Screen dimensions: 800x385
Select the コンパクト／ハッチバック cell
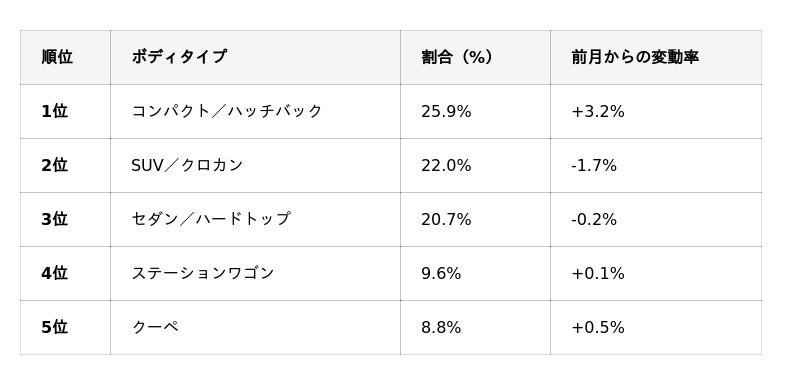pyautogui.click(x=255, y=111)
